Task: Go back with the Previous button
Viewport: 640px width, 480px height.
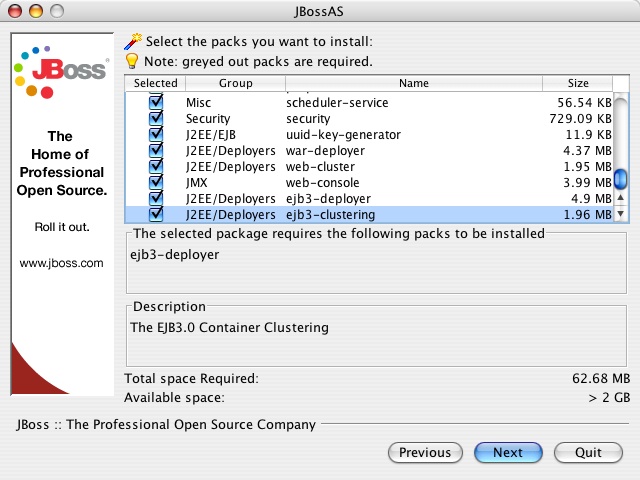Action: pos(425,452)
